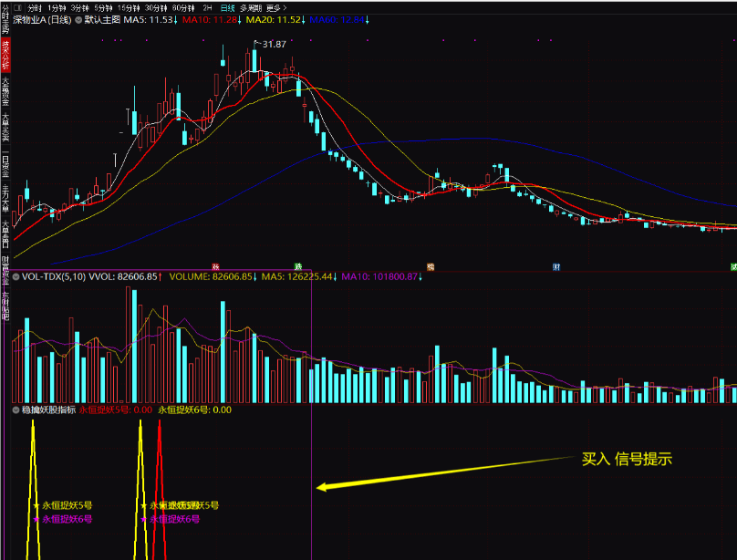737x560 pixels.
Task: Expand the 更多 periods menu
Action: click(x=276, y=8)
